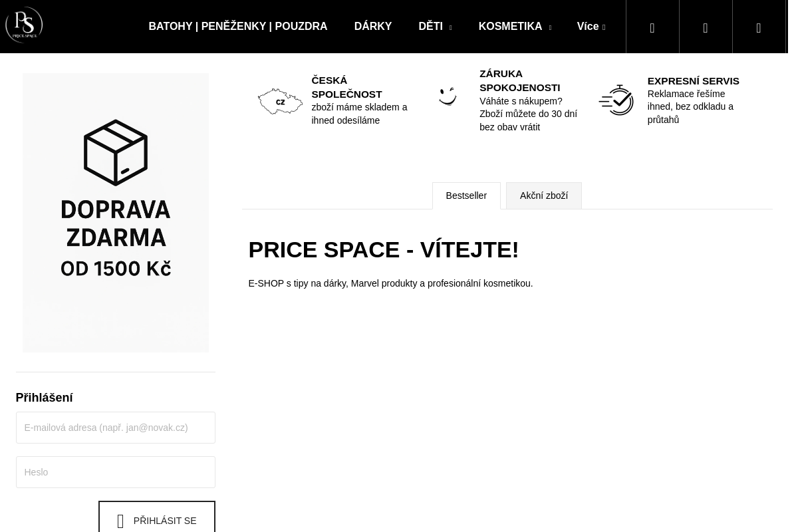Click the Heslo password field
The image size is (798, 532).
pyautogui.click(x=115, y=472)
